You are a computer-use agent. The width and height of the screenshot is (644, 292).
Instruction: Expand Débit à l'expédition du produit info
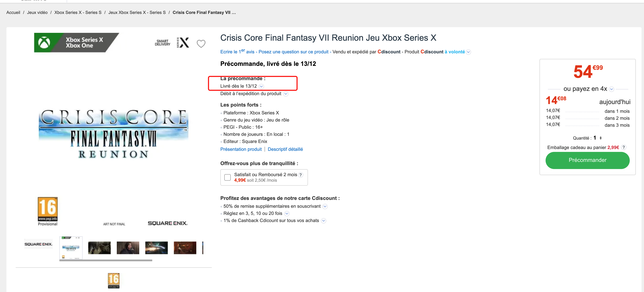(x=286, y=94)
